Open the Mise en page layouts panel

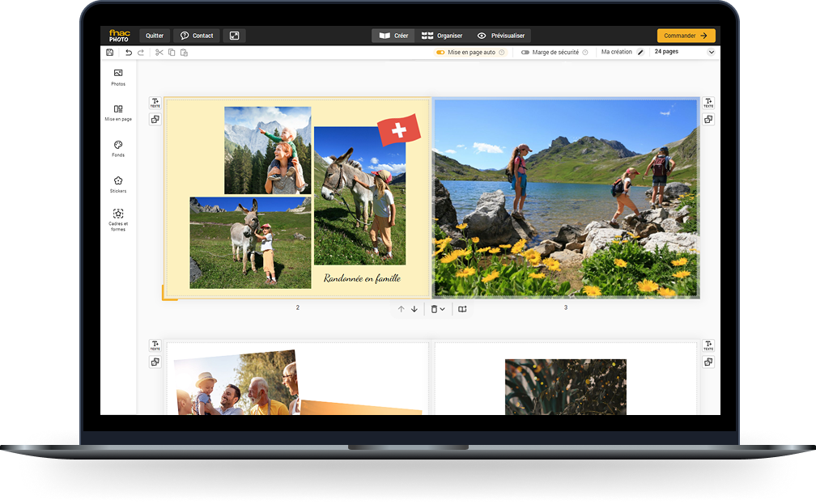[118, 112]
